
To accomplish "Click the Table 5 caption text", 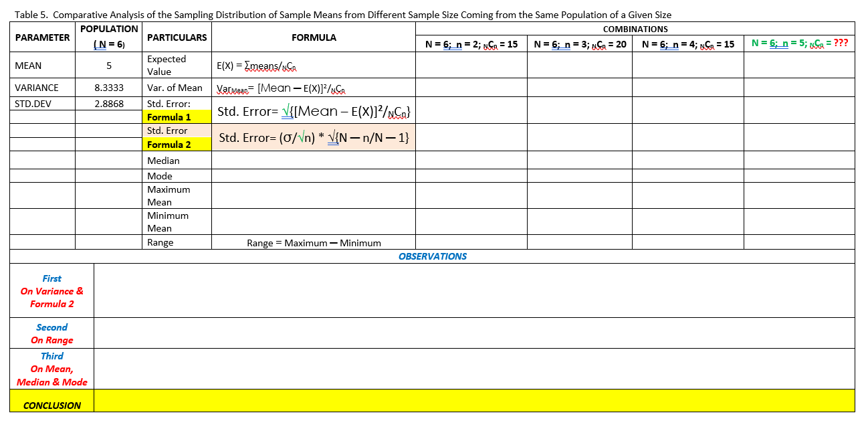I will tap(343, 15).
